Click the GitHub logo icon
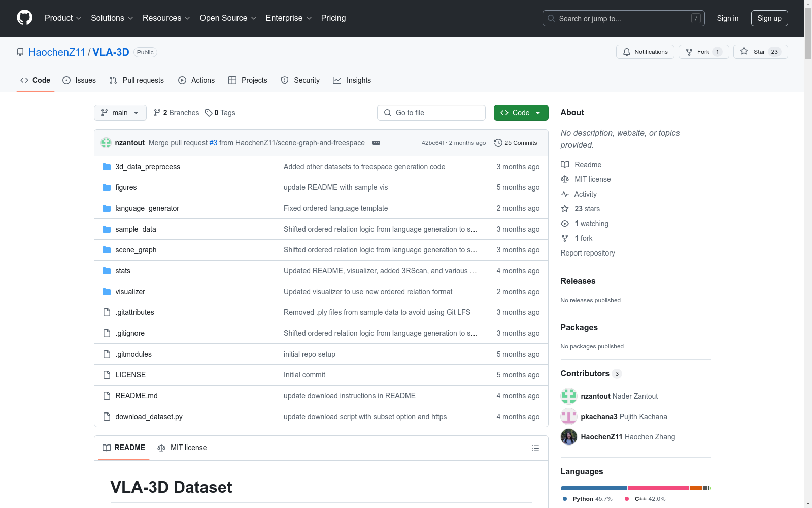The image size is (812, 508). point(24,18)
